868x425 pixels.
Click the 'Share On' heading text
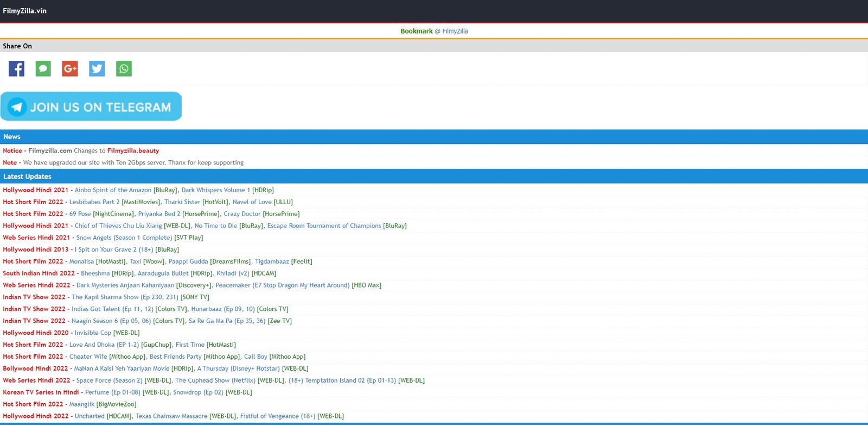17,46
